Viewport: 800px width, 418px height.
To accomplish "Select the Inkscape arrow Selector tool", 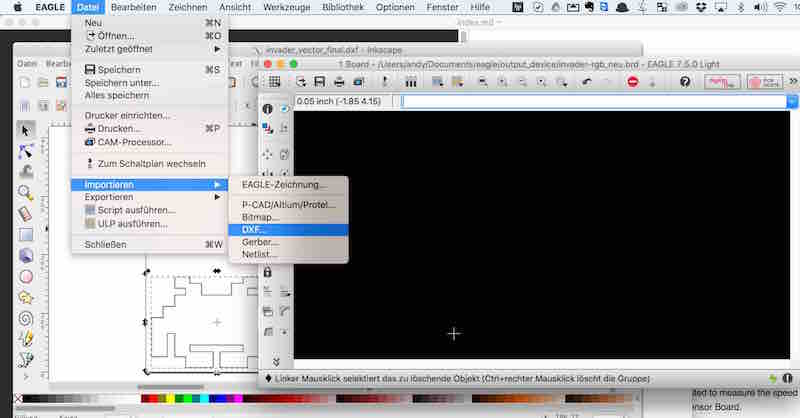I will pos(26,131).
